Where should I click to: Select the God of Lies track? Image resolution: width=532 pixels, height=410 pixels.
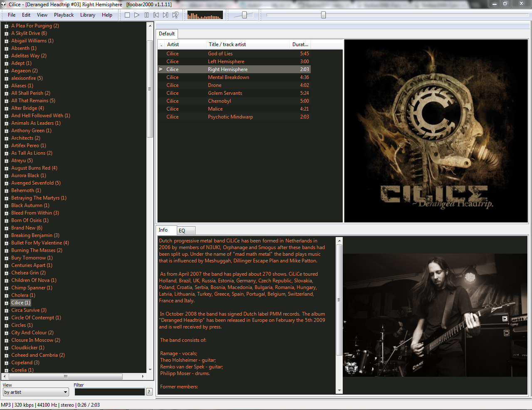[x=234, y=54]
